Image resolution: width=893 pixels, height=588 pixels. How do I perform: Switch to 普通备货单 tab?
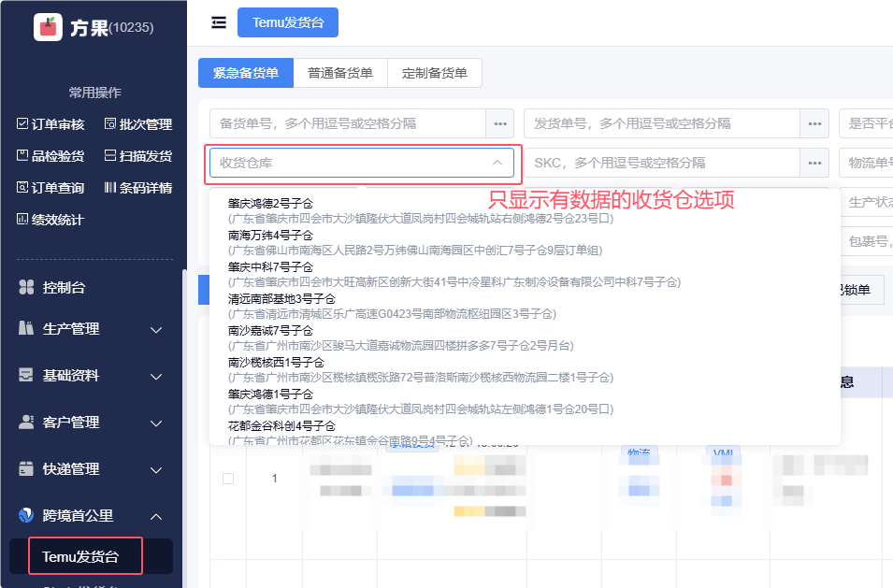pyautogui.click(x=340, y=73)
